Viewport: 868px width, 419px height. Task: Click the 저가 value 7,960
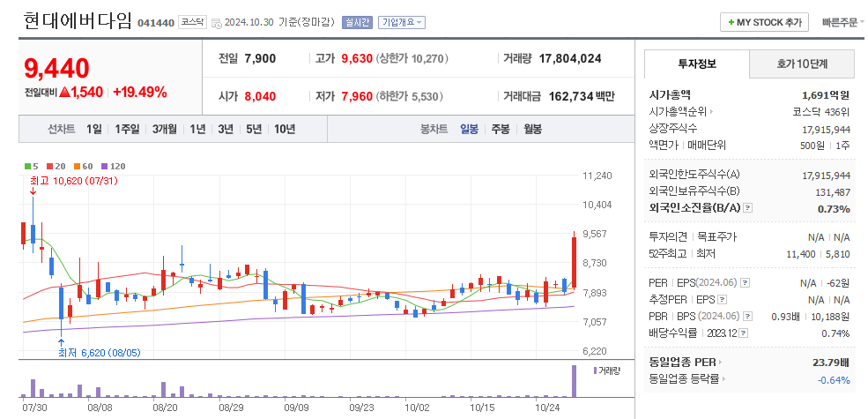pyautogui.click(x=357, y=96)
